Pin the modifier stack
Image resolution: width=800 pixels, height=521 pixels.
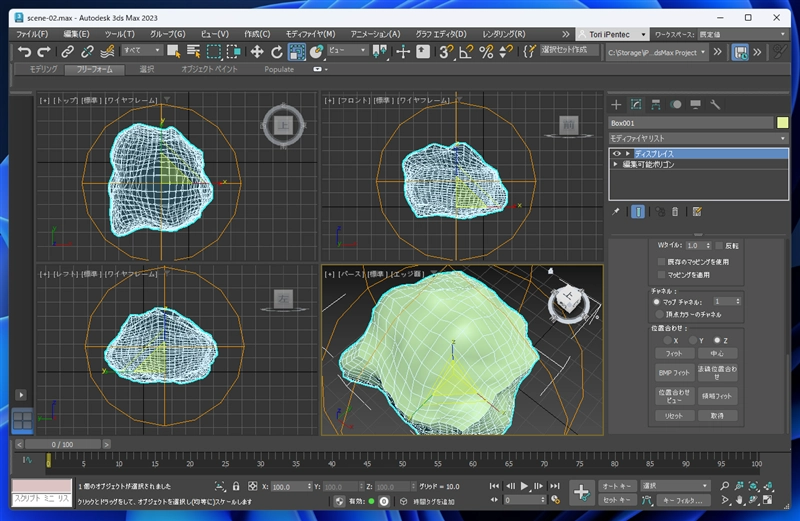tap(616, 211)
